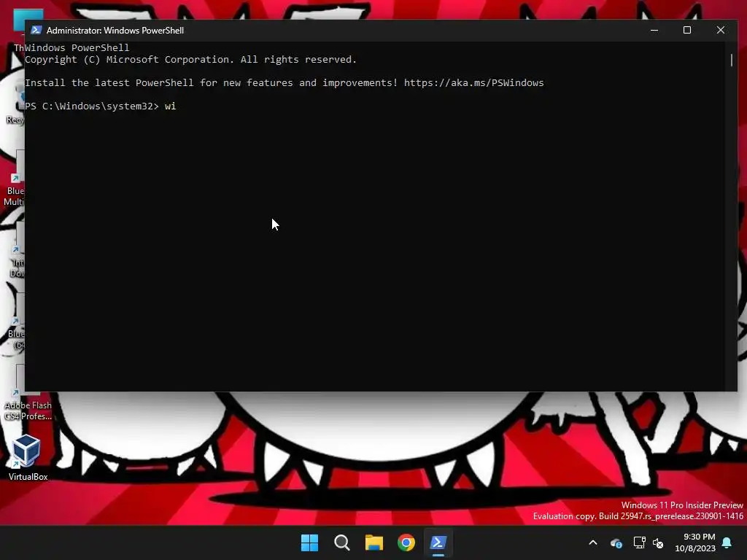Screen dimensions: 747x560
Task: Launch Google Chrome from the taskbar
Action: click(406, 542)
